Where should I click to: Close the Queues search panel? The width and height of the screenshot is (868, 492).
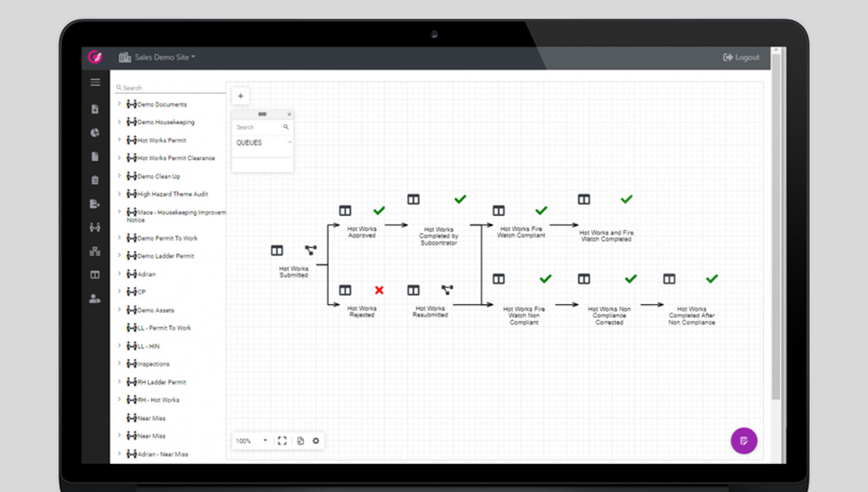[289, 114]
